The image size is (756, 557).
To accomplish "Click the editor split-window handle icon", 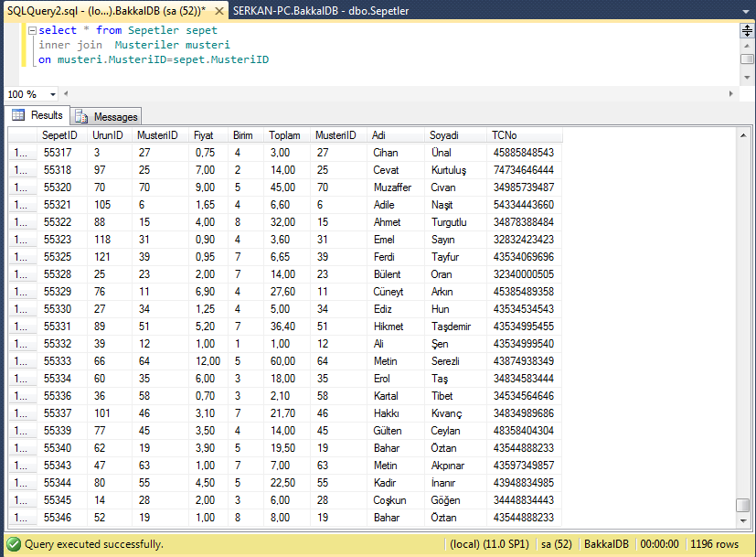I will pyautogui.click(x=747, y=31).
